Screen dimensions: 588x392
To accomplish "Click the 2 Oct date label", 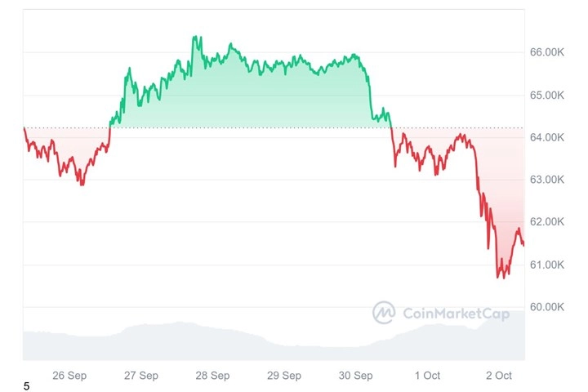I will tap(498, 376).
